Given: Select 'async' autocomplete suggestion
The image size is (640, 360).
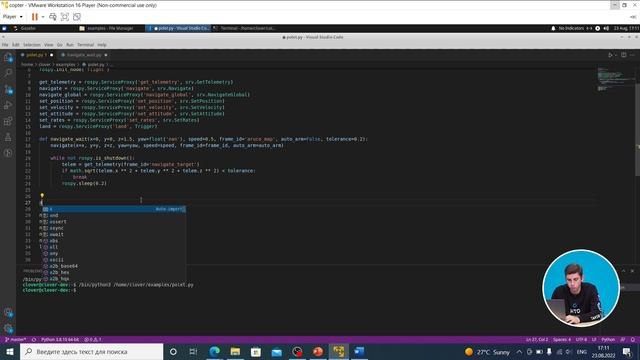Looking at the screenshot, I should tap(114, 228).
